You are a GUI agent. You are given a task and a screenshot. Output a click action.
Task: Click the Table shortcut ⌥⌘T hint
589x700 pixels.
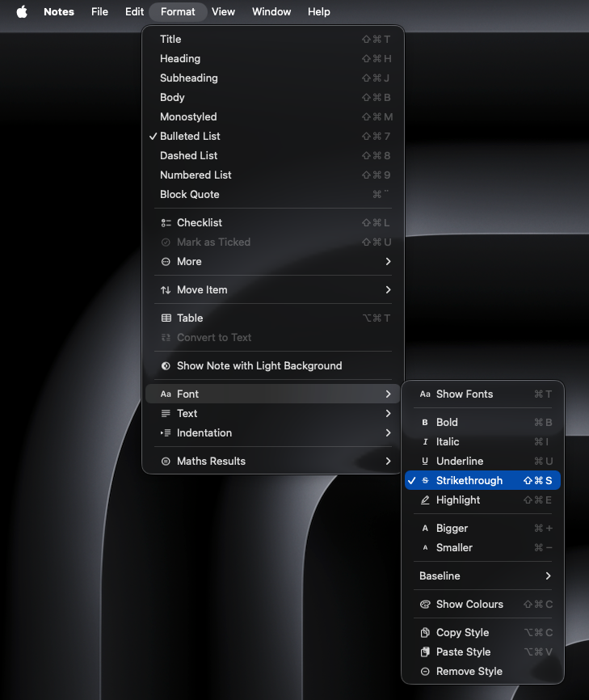point(377,318)
